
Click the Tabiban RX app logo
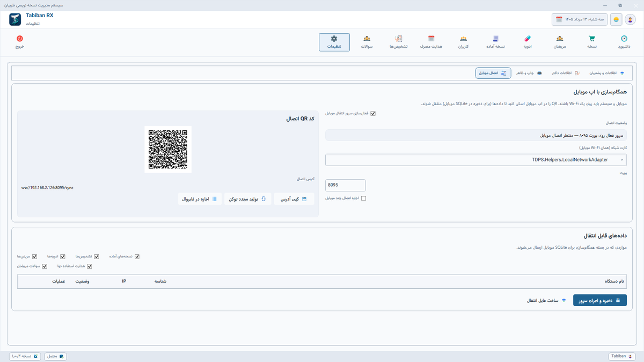15,19
